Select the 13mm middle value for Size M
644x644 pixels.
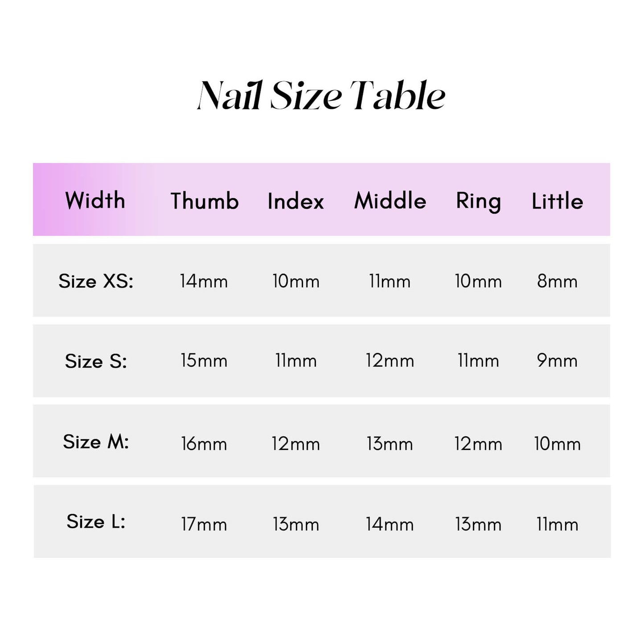(390, 444)
